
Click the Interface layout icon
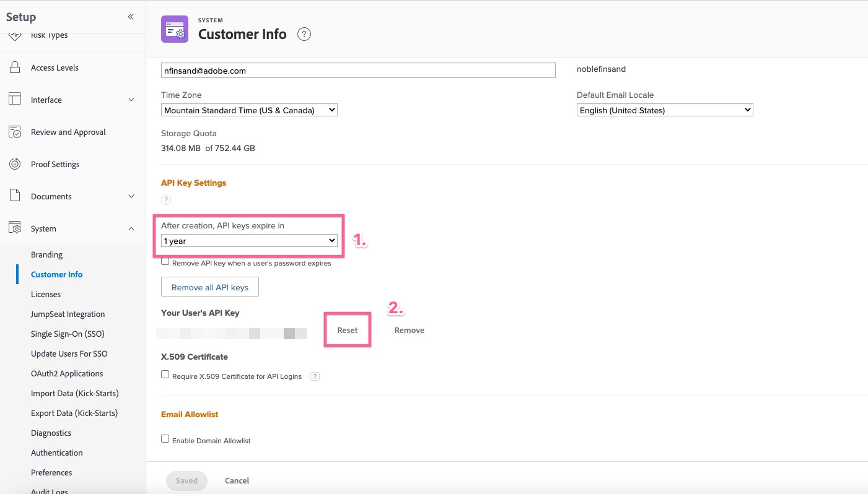pos(15,100)
